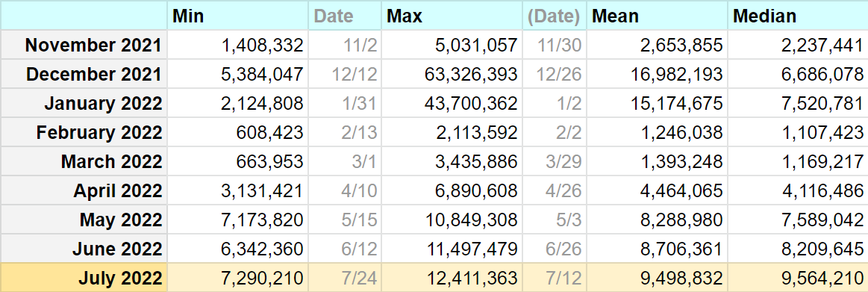Click Median cell 2,237,441
The width and height of the screenshot is (868, 292).
(798, 45)
